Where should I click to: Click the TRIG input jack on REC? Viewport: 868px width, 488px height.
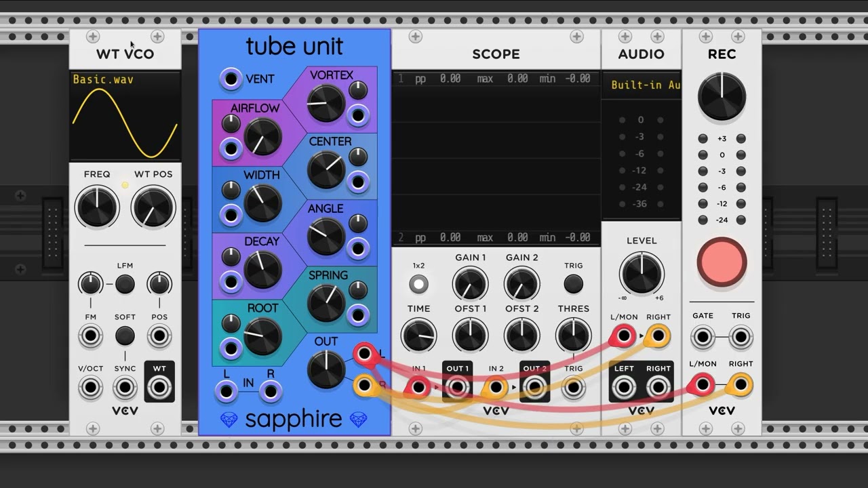(x=741, y=336)
